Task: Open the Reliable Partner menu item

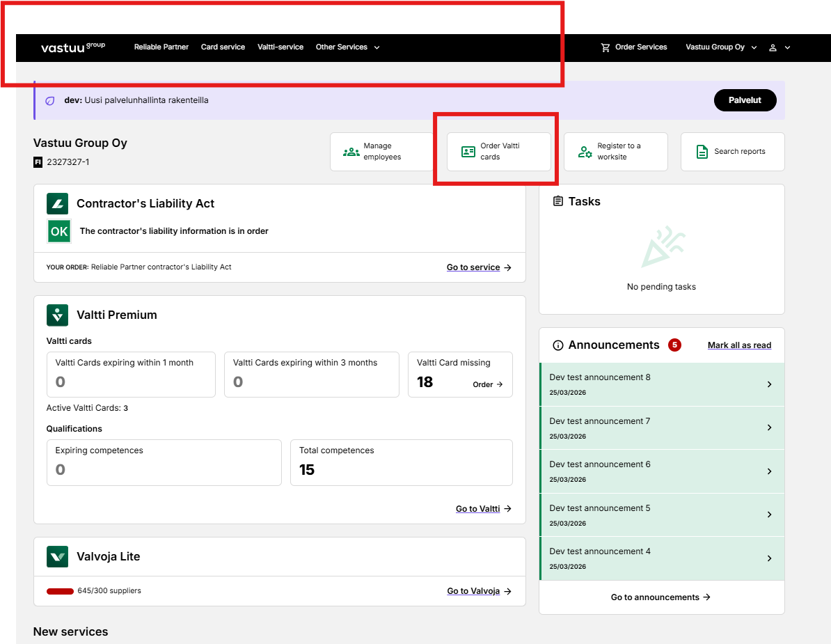Action: tap(161, 47)
